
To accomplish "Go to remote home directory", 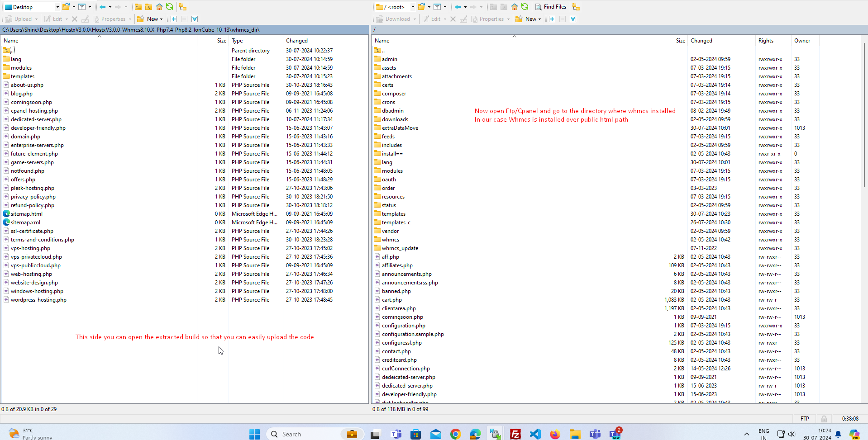I will pos(515,7).
